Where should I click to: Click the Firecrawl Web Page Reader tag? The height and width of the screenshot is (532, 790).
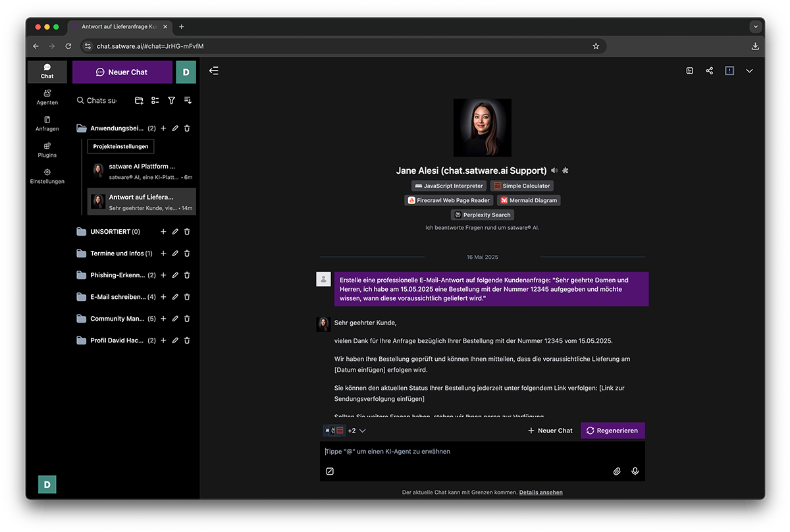(x=449, y=200)
